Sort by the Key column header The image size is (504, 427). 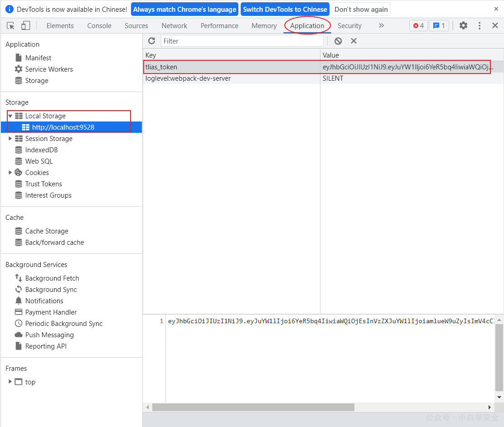232,55
